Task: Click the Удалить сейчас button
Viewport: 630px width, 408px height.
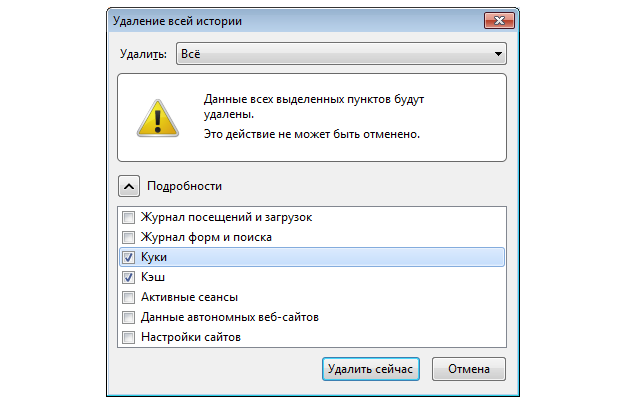Action: click(x=370, y=369)
